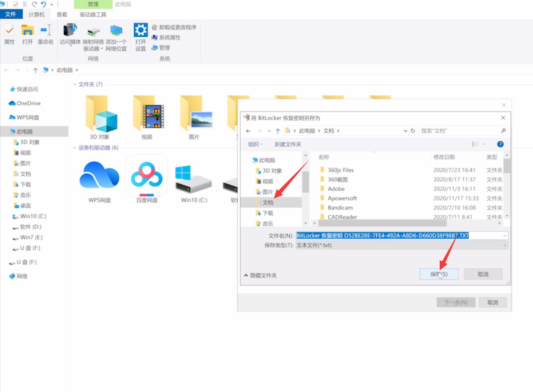Click System properties in the ribbon
This screenshot has height=392, width=533.
pos(166,37)
